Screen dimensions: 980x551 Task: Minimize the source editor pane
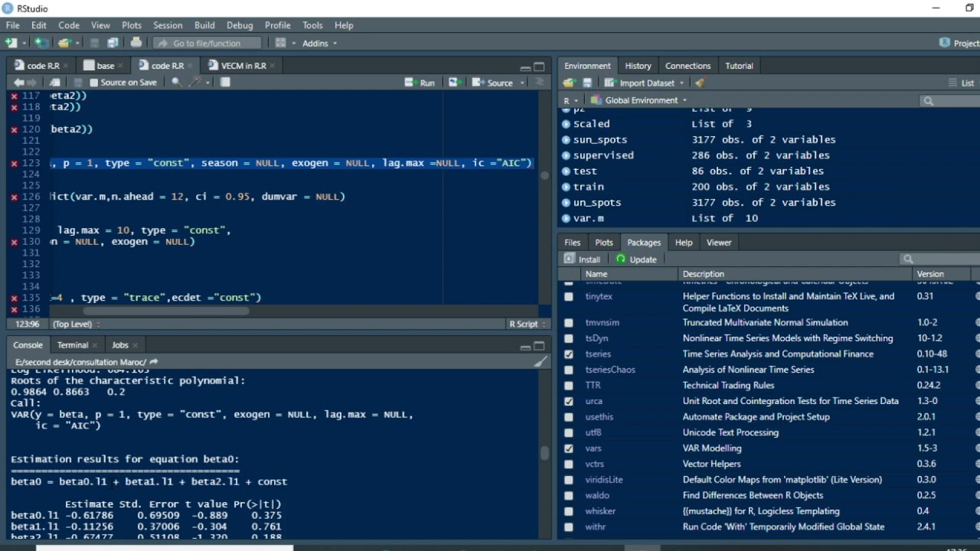[x=525, y=67]
